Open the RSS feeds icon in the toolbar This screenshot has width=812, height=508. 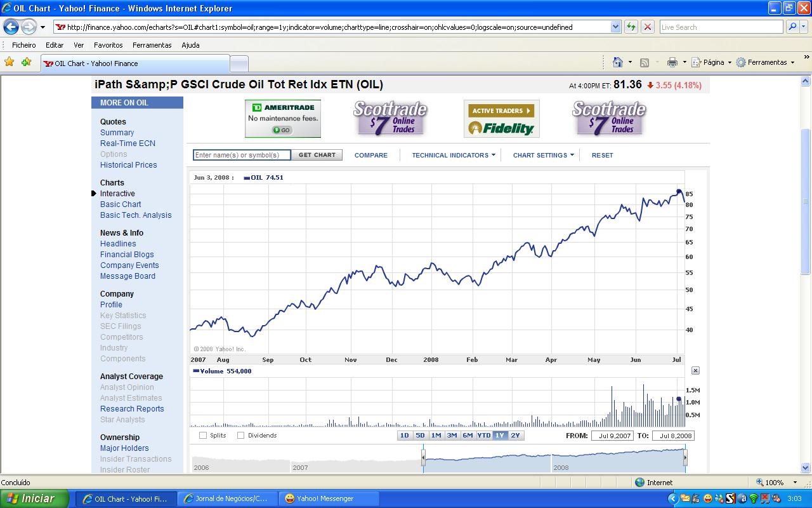[x=645, y=62]
